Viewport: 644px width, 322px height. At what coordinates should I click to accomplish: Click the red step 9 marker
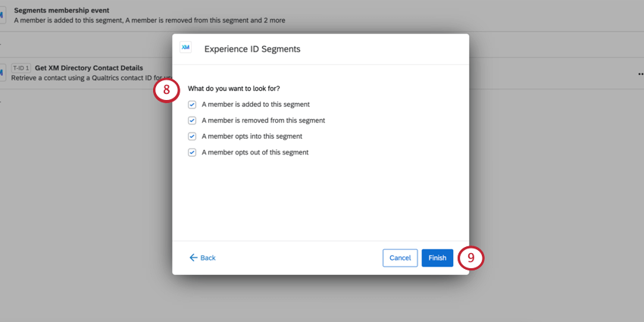pos(470,258)
